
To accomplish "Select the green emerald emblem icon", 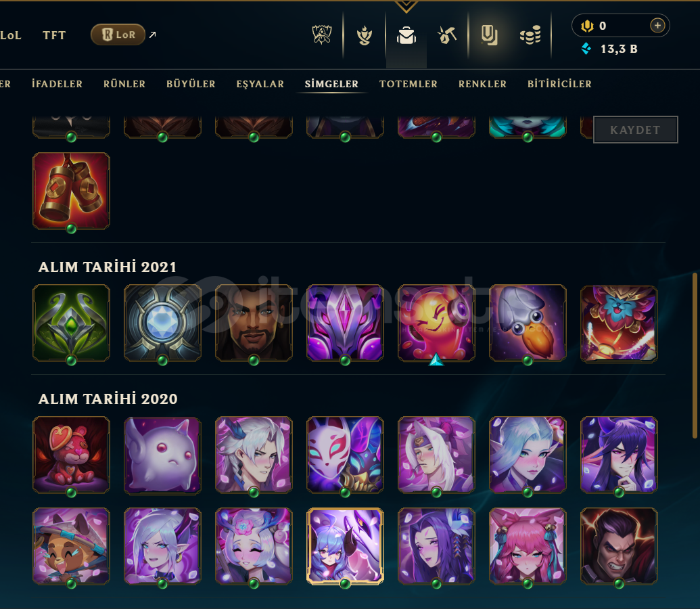I will [x=72, y=323].
